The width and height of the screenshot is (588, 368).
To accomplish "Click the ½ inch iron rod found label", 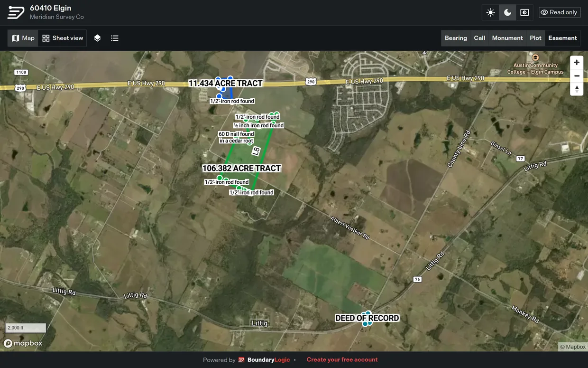I will tap(258, 125).
